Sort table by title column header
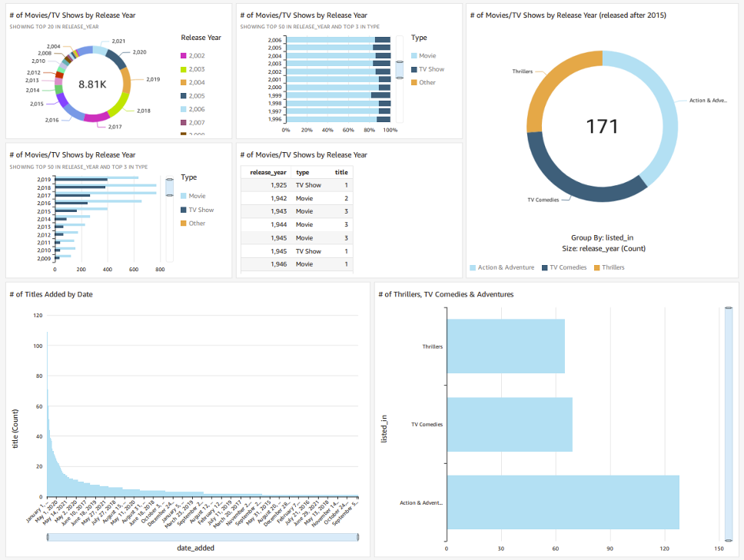 click(341, 172)
